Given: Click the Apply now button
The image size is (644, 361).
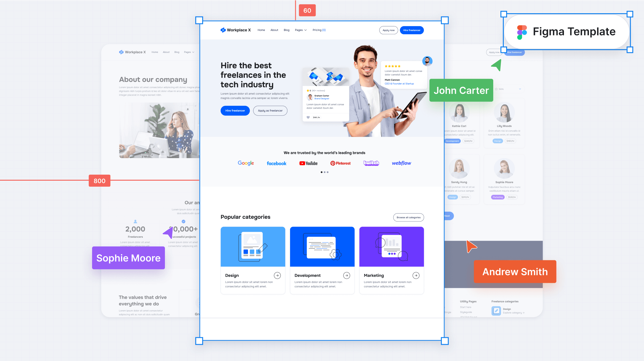Looking at the screenshot, I should click(x=388, y=30).
